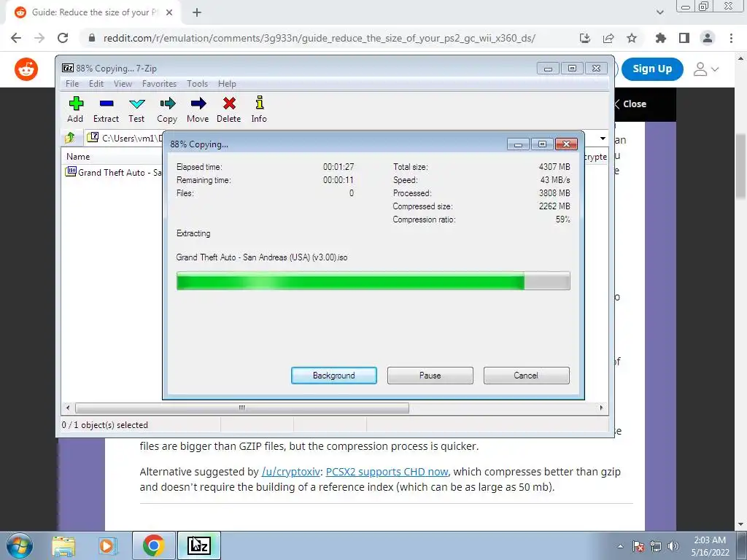Click the network tray icon
The image size is (747, 560).
[656, 546]
